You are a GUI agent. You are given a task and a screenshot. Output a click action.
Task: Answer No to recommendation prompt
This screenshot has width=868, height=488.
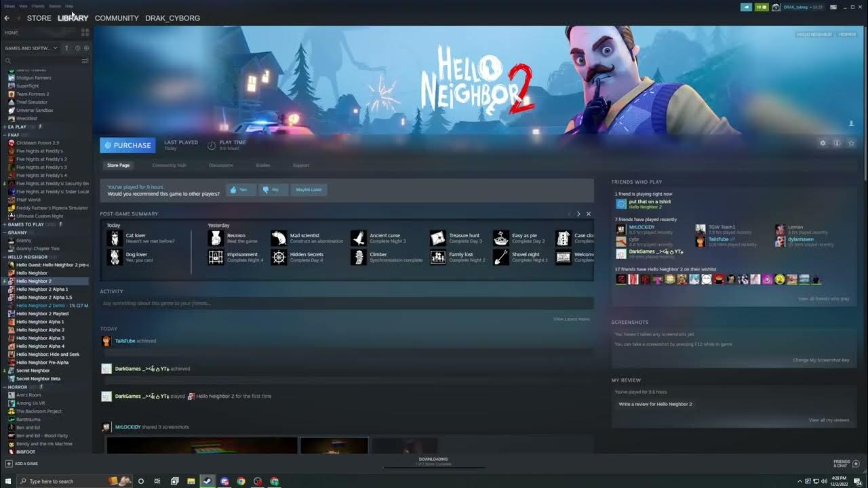point(273,190)
